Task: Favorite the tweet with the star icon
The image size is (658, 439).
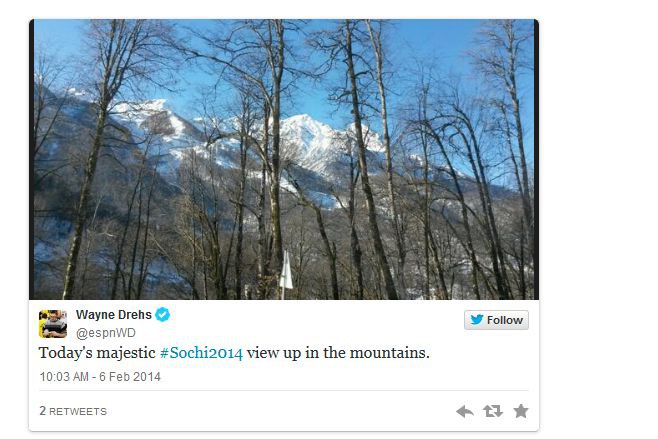Action: coord(520,411)
